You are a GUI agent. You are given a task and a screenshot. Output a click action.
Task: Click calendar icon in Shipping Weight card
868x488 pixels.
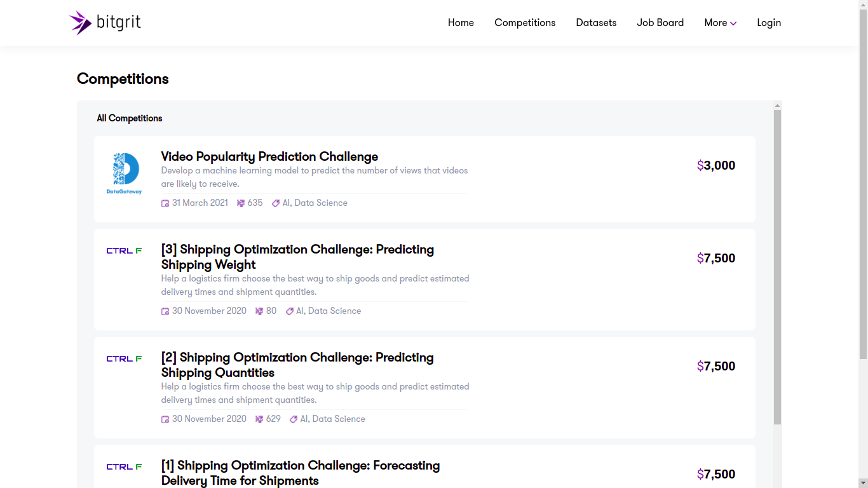[165, 311]
